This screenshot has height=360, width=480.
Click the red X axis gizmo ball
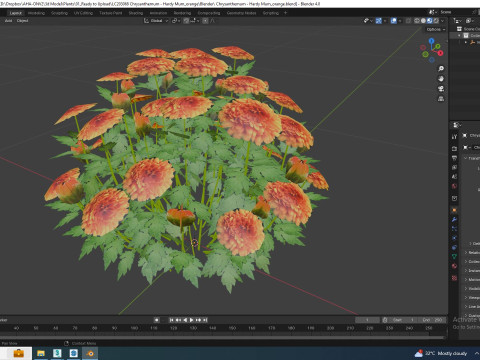[x=440, y=53]
